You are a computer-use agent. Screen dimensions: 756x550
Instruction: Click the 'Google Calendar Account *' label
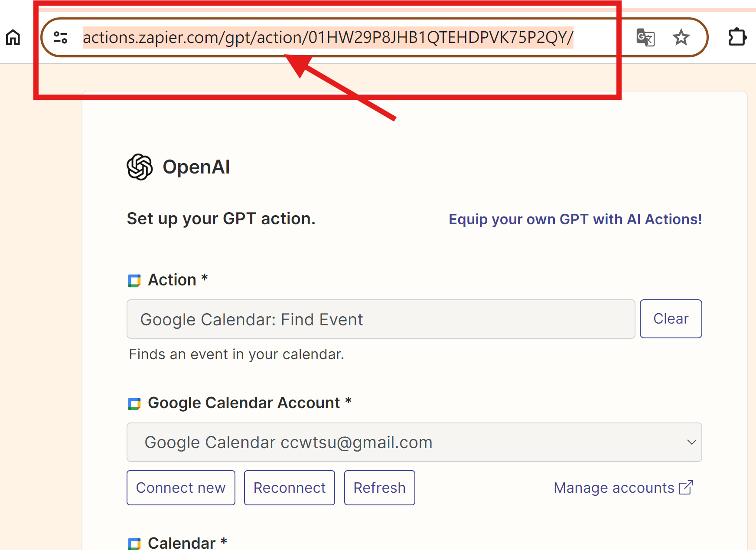(250, 403)
